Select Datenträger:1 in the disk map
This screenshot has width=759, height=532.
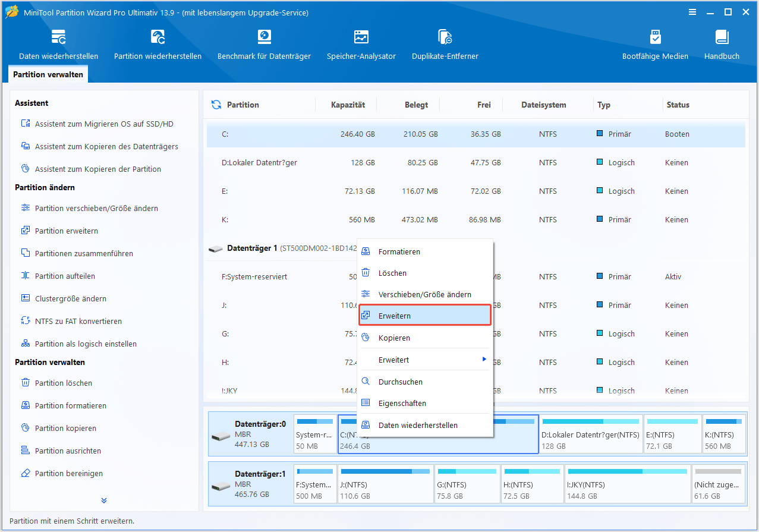(x=251, y=484)
